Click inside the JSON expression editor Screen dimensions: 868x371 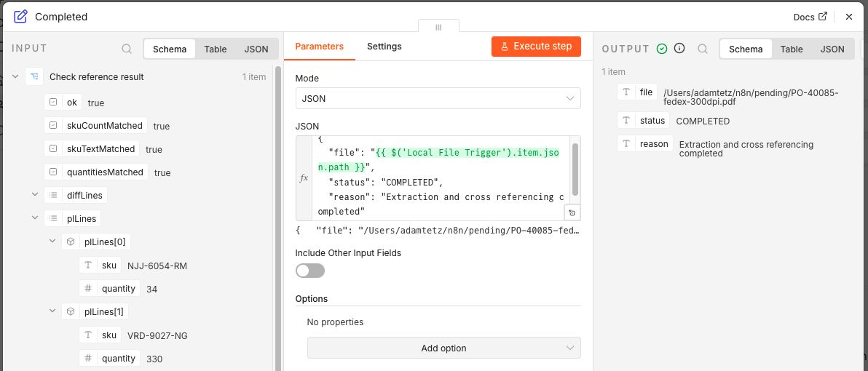pos(440,178)
